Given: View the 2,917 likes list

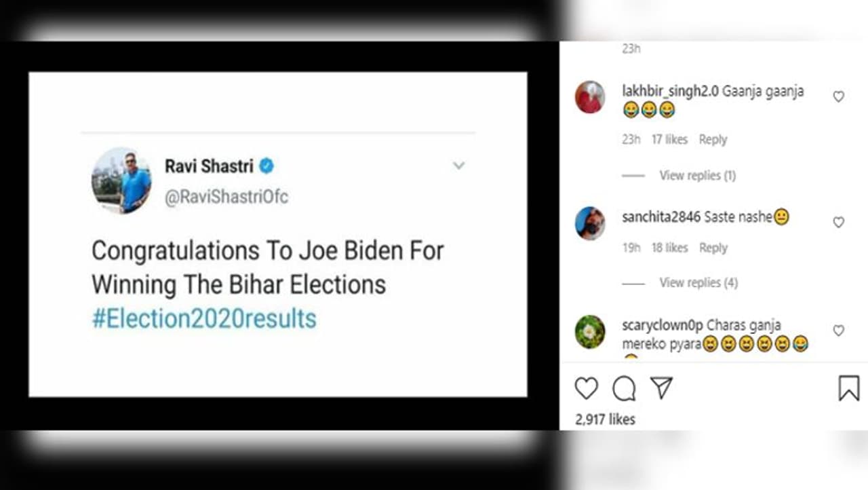Looking at the screenshot, I should click(605, 419).
